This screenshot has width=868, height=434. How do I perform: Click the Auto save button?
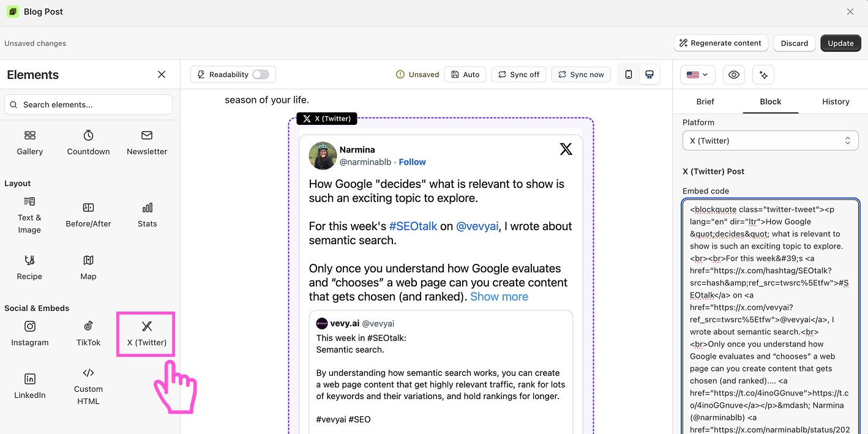coord(465,75)
